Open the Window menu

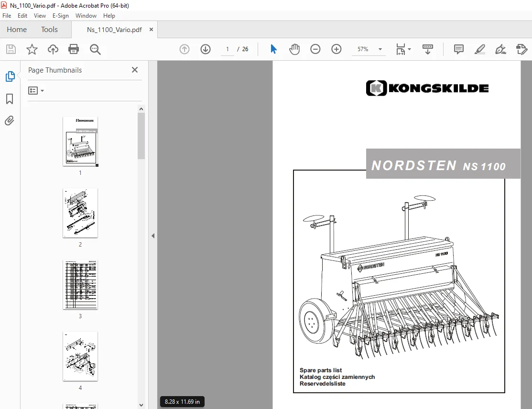tap(86, 16)
